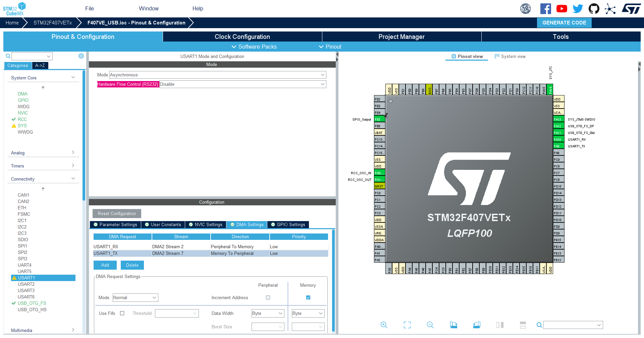Viewport: 644px width, 338px height.
Task: Open the Memory Data Width dropdown
Action: [x=308, y=313]
